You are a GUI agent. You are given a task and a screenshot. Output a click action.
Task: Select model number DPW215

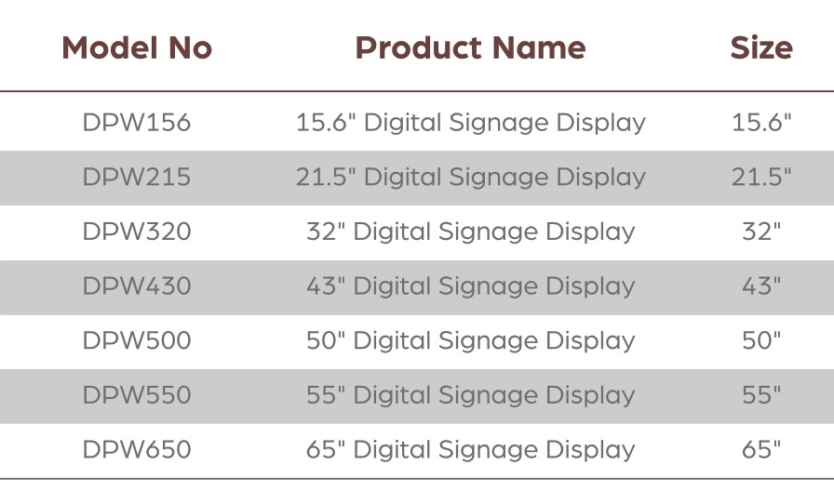(x=137, y=178)
